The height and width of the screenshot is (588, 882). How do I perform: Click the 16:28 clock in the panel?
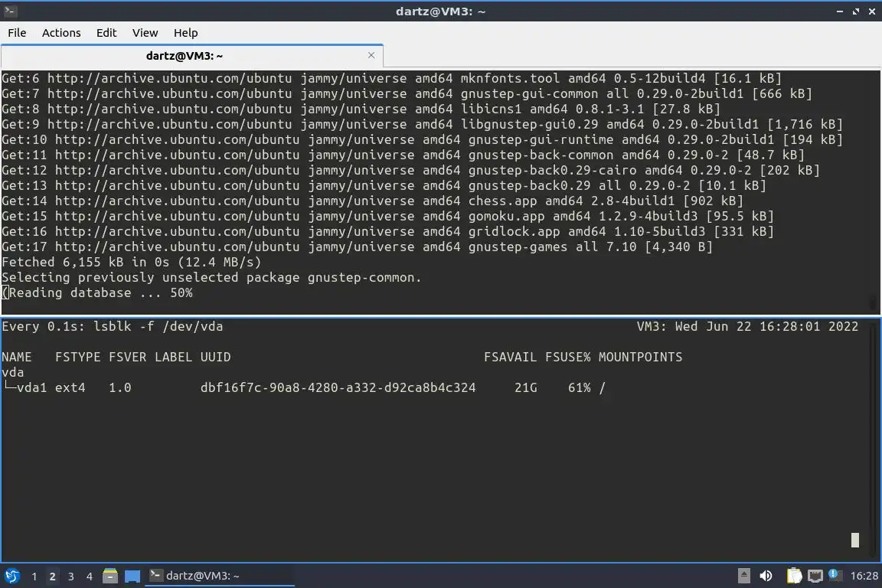(864, 576)
